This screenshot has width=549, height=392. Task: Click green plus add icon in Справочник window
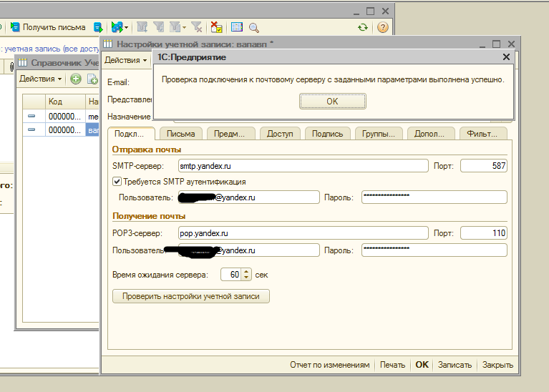[x=76, y=79]
